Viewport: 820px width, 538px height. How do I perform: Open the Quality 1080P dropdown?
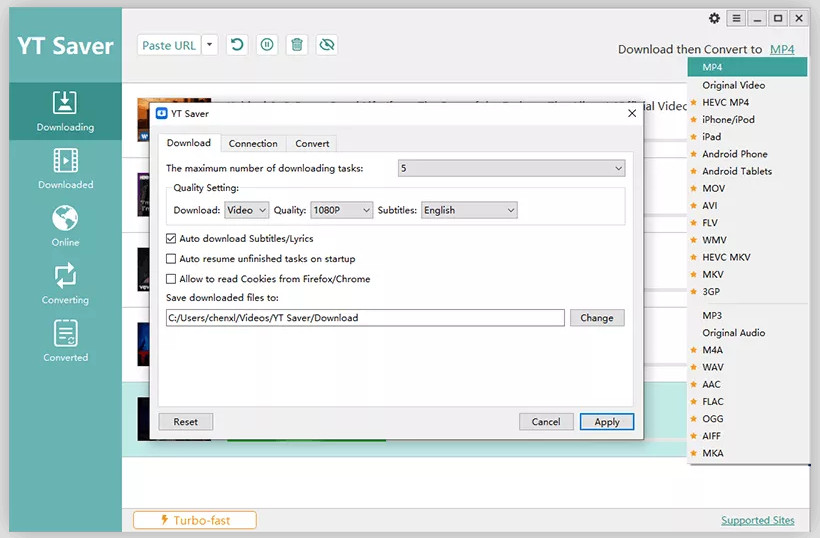339,210
